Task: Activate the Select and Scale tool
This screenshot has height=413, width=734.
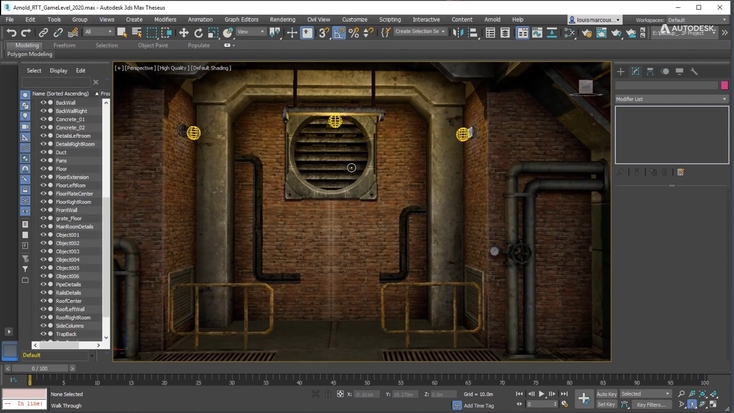Action: tap(213, 33)
